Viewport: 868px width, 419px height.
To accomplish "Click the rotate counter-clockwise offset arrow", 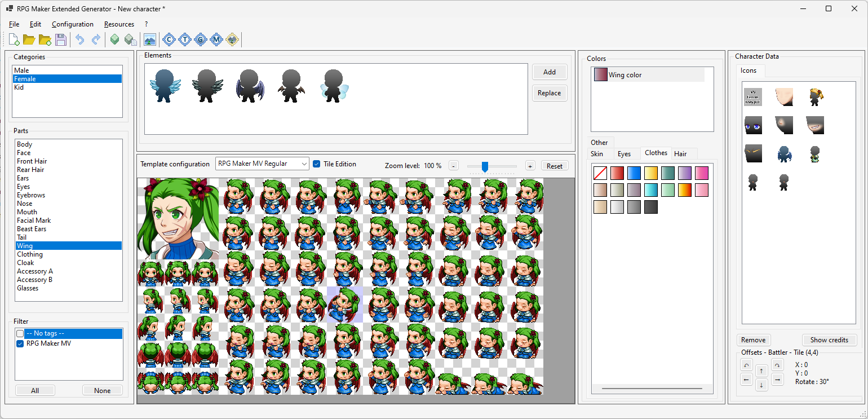I will pyautogui.click(x=746, y=365).
